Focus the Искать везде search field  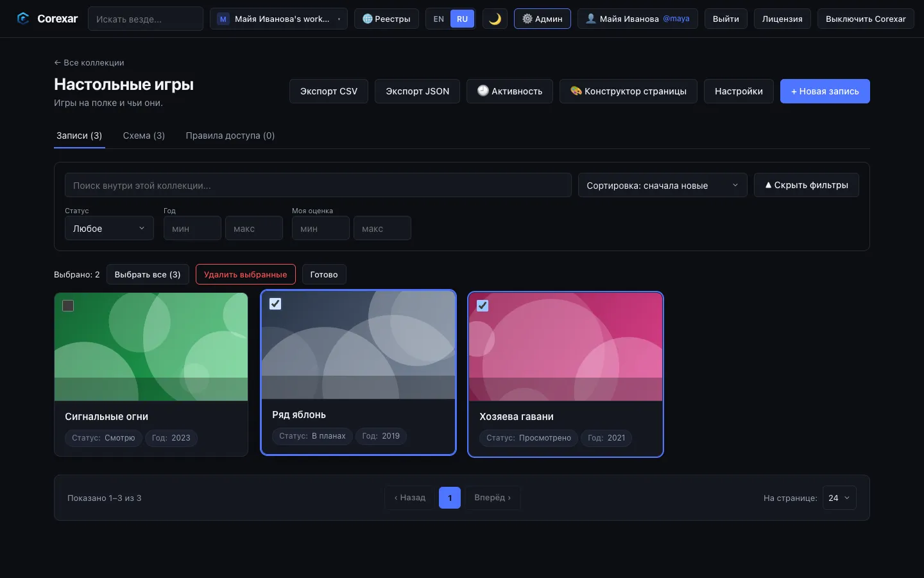click(x=146, y=19)
